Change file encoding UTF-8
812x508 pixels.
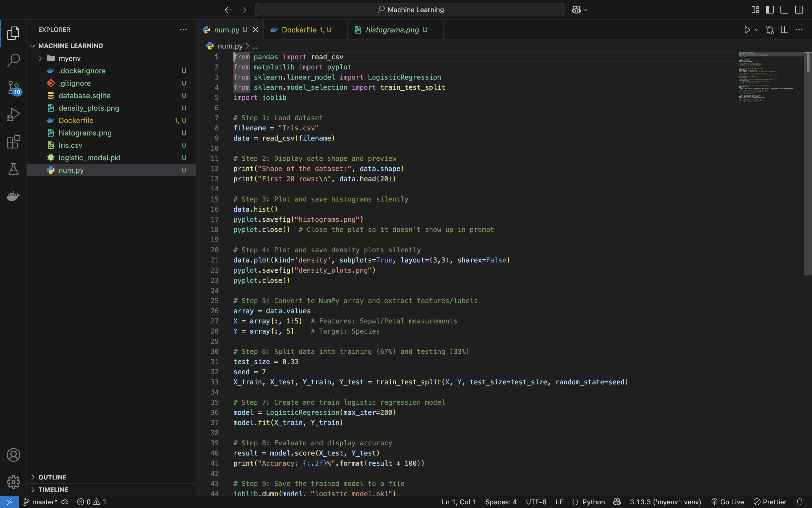tap(536, 502)
